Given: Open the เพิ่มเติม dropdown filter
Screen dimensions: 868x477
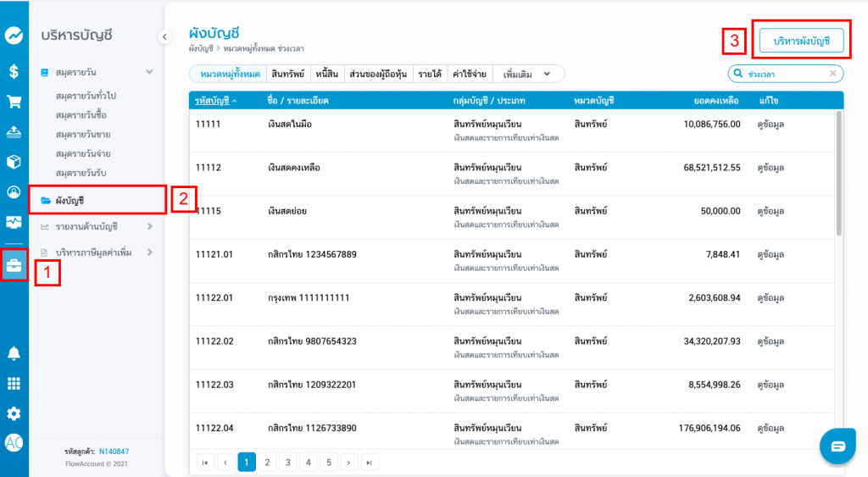Looking at the screenshot, I should click(531, 74).
